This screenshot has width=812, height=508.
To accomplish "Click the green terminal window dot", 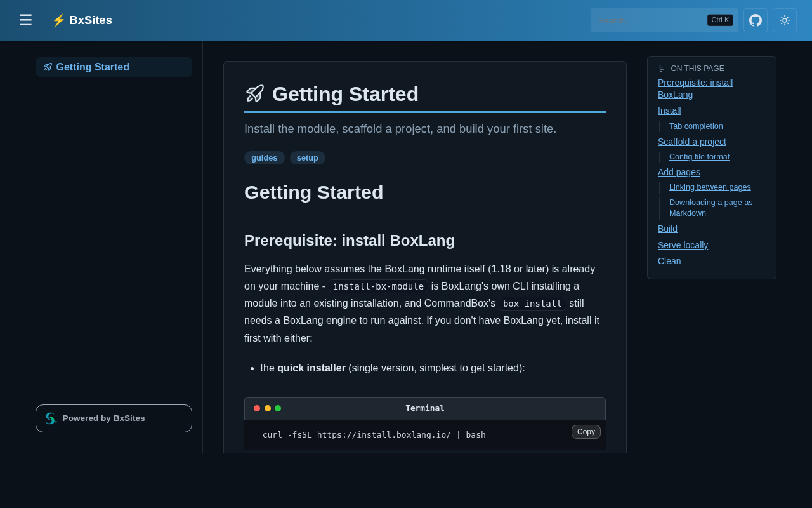I will [278, 408].
